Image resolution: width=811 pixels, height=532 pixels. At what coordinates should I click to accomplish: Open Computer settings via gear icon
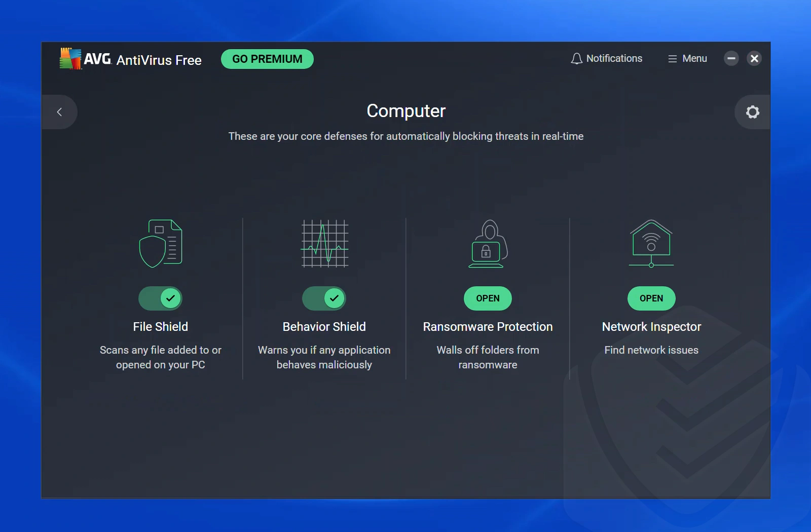click(753, 112)
